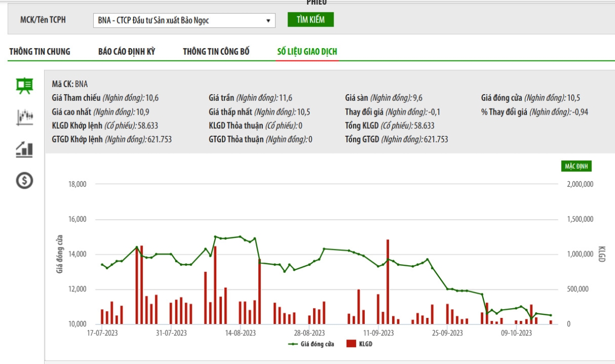This screenshot has height=364, width=615.
Task: Select the SỐ LIỆU GIAO DỊCH tab
Action: tap(307, 52)
